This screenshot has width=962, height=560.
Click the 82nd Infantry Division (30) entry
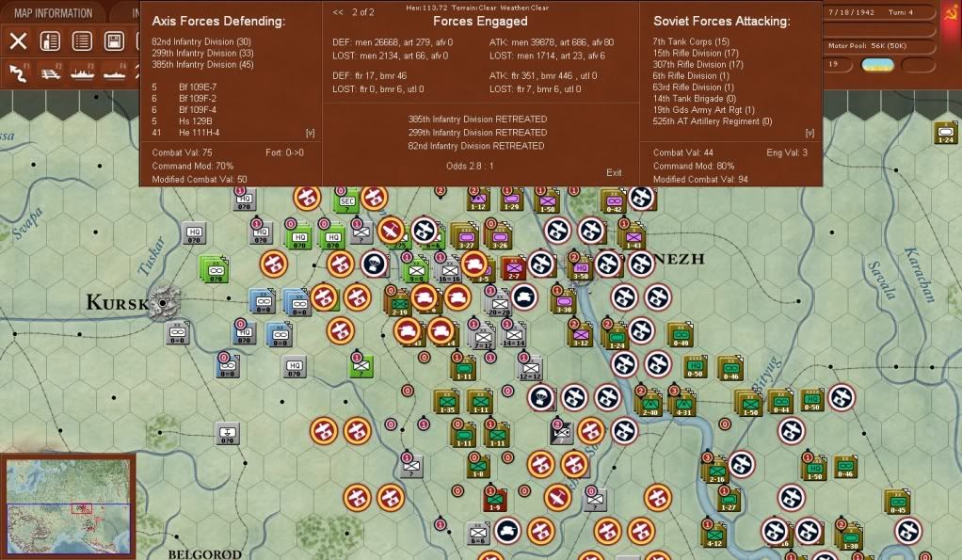coord(201,41)
